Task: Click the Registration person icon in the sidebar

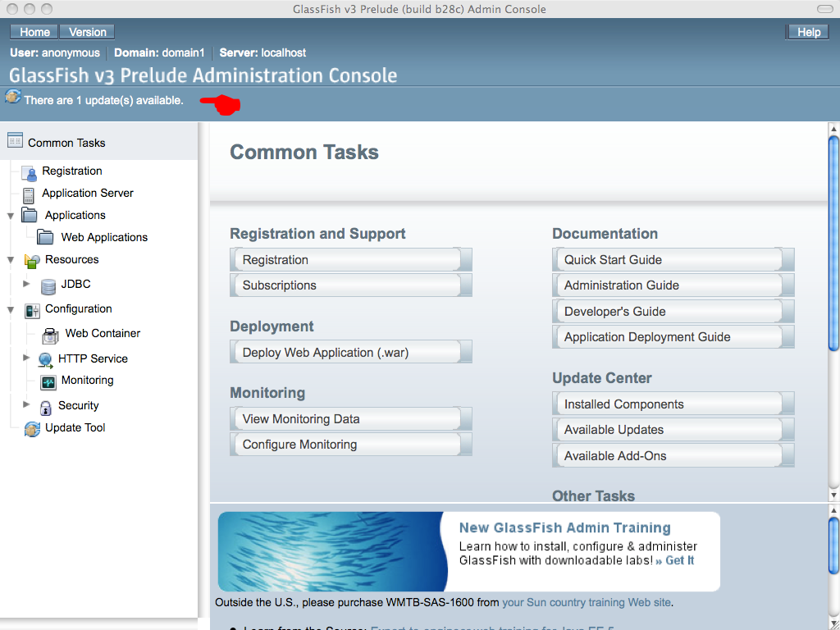Action: point(30,172)
